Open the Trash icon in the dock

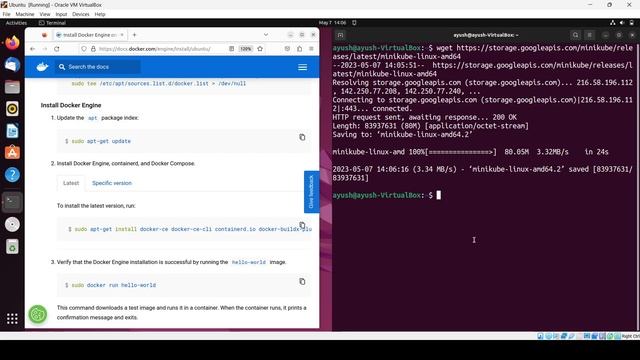pos(12,247)
